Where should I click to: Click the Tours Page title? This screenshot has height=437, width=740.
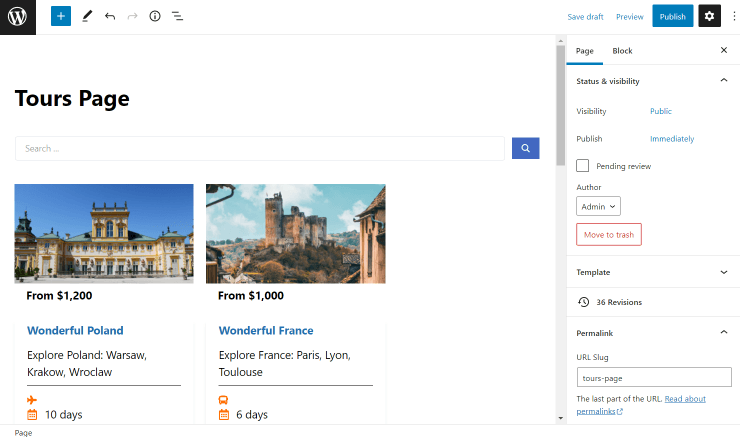pyautogui.click(x=72, y=99)
